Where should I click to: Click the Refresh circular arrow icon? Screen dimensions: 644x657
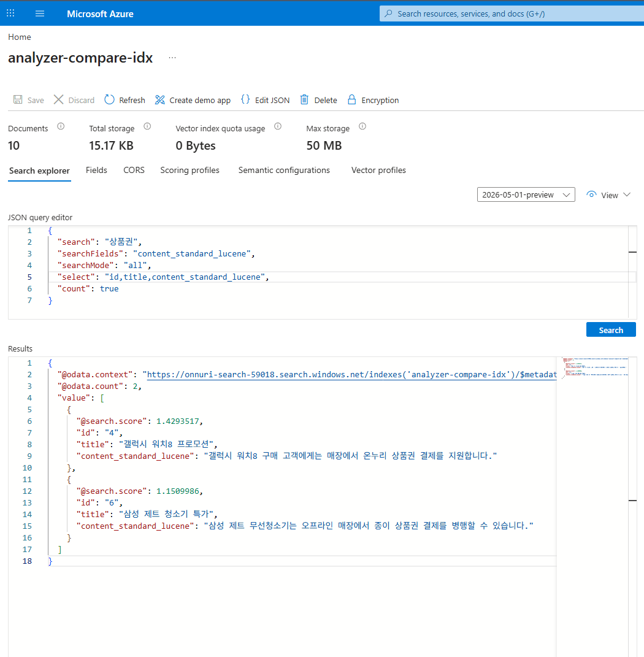click(x=109, y=100)
